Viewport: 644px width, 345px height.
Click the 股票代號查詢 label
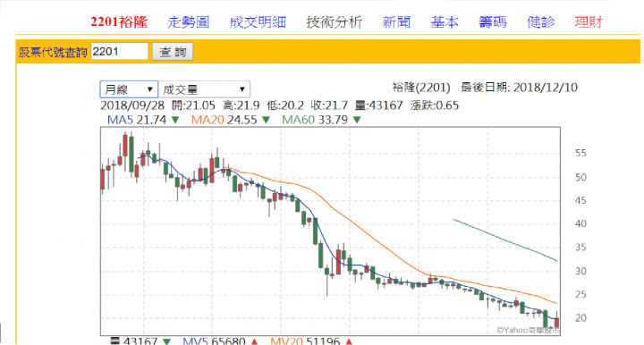point(53,52)
